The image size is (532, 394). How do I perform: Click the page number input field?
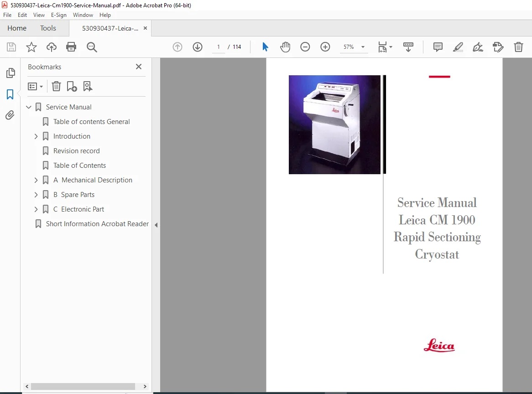[x=218, y=47]
